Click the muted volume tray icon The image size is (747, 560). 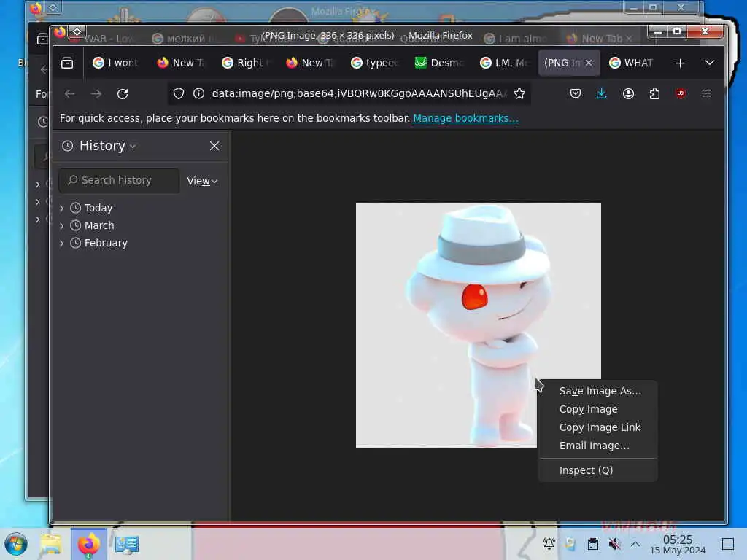coord(614,544)
